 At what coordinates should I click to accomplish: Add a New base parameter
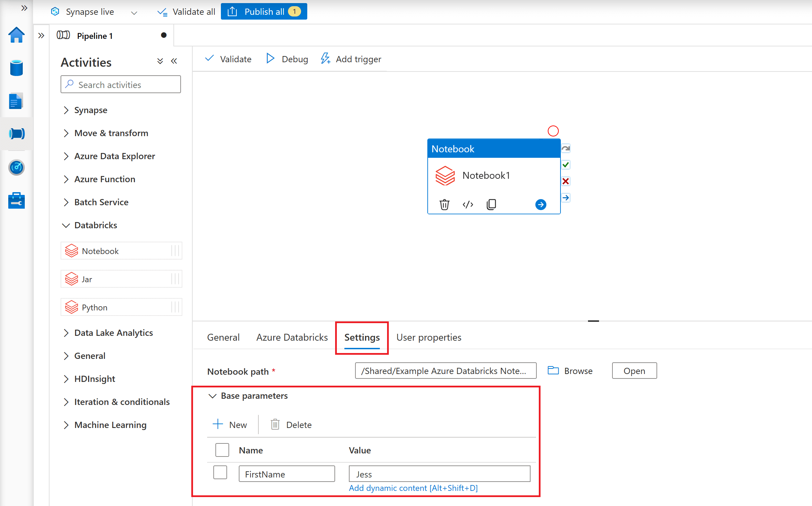pyautogui.click(x=230, y=425)
